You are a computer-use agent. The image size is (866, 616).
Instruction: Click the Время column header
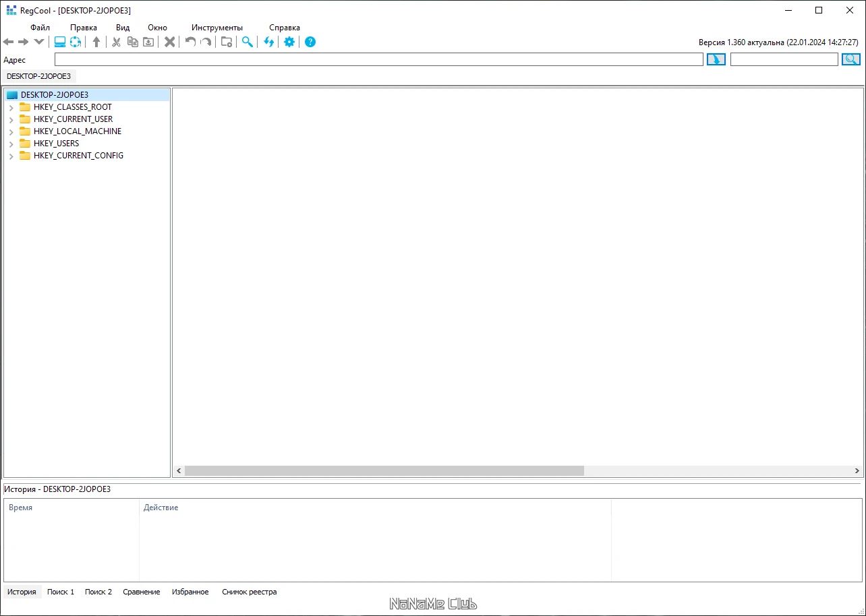tap(71, 507)
